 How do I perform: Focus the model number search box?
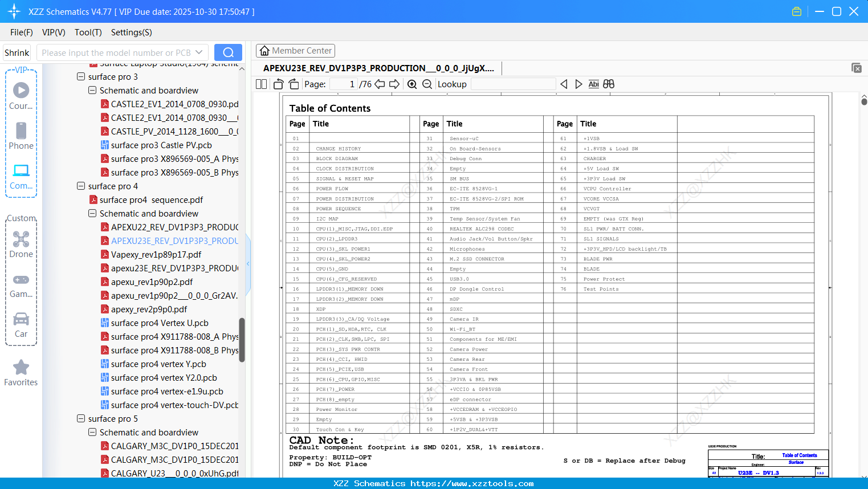click(117, 52)
